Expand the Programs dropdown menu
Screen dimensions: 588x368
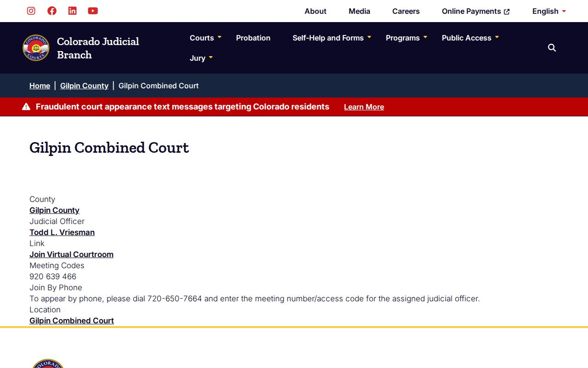pos(407,38)
